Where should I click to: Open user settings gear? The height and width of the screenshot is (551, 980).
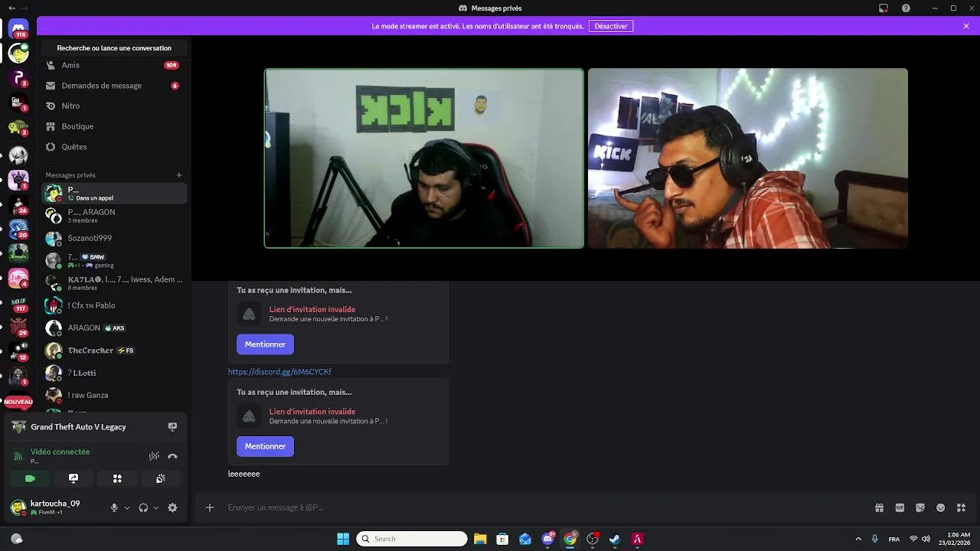pos(172,507)
